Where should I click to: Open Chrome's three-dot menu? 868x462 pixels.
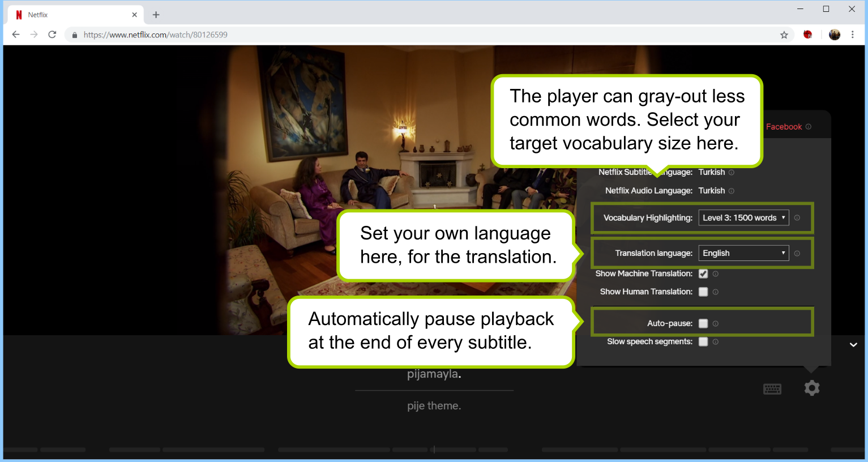pos(852,35)
